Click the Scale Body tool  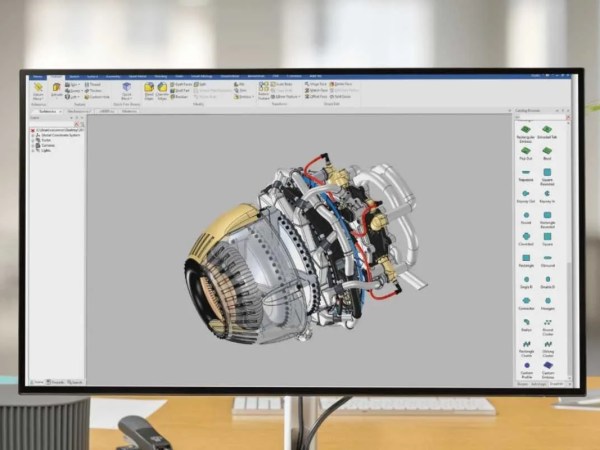point(282,84)
